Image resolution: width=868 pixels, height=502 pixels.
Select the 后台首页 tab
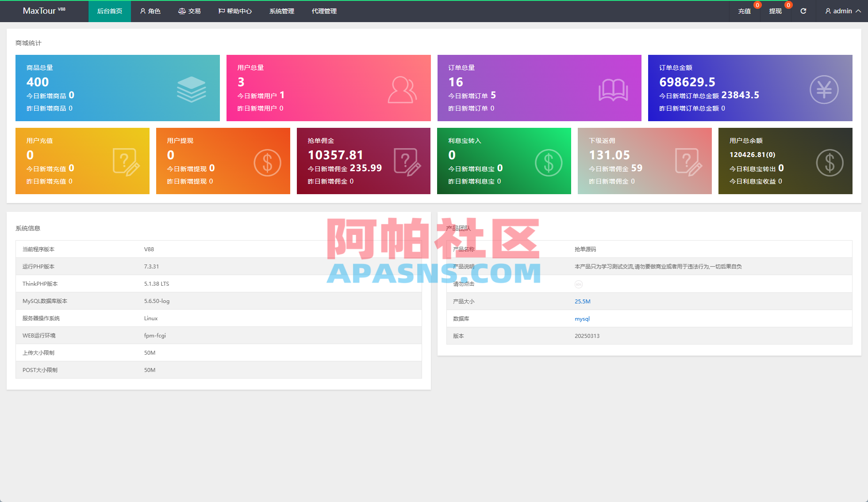[x=109, y=11]
